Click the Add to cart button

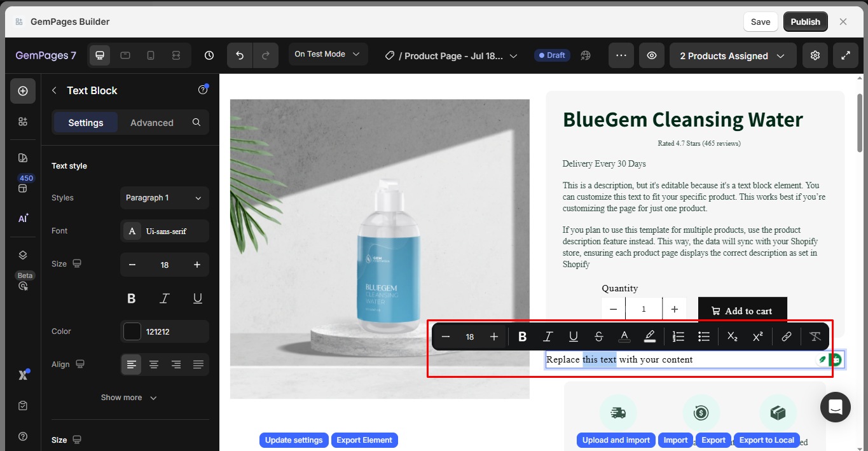tap(742, 311)
